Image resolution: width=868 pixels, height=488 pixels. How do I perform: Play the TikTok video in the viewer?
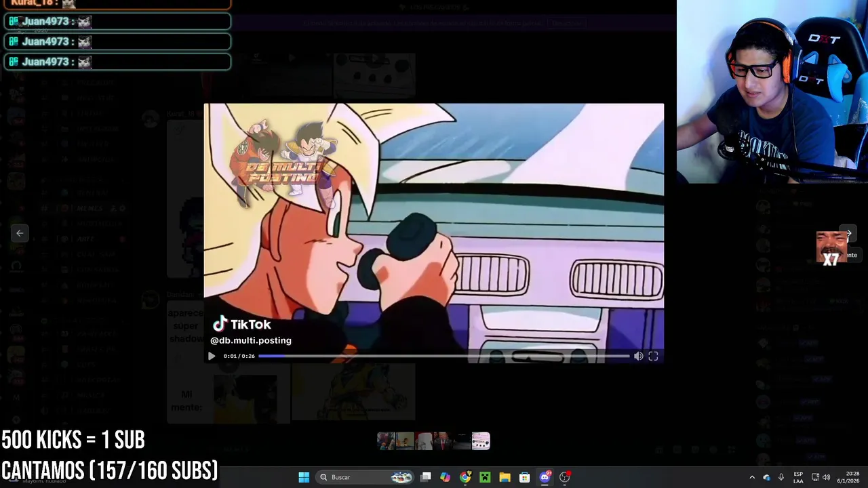tap(212, 356)
